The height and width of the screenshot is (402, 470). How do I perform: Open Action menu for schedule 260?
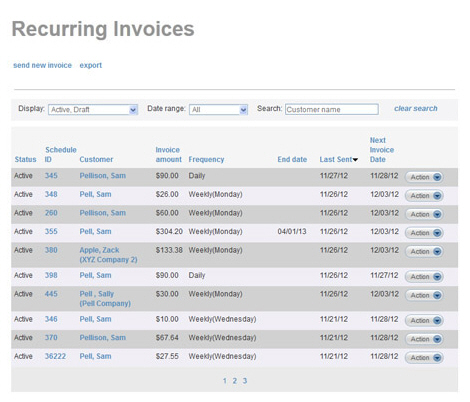pos(424,214)
